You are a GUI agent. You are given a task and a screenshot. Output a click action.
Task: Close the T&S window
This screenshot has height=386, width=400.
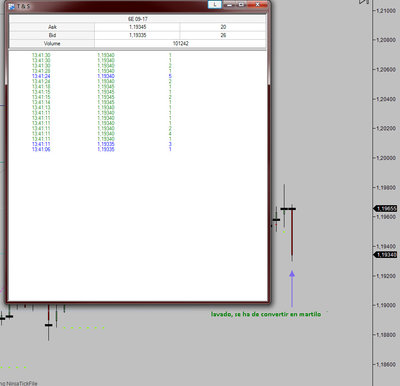coord(258,5)
